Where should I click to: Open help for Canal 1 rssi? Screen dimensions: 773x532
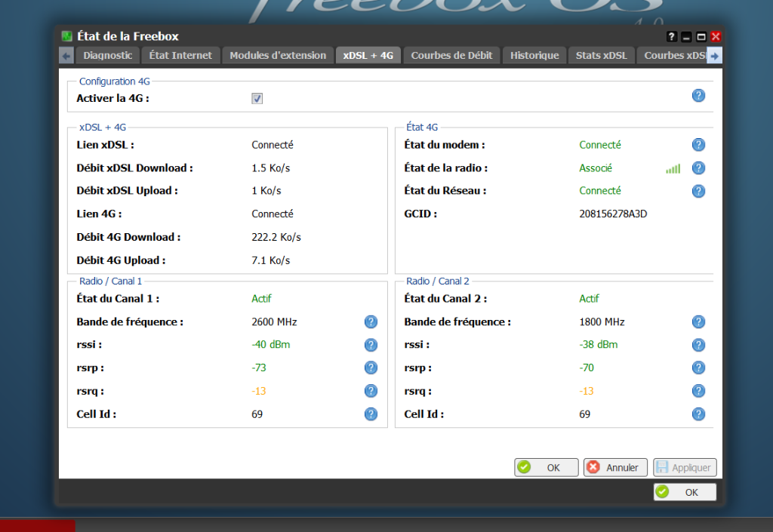[x=371, y=345]
